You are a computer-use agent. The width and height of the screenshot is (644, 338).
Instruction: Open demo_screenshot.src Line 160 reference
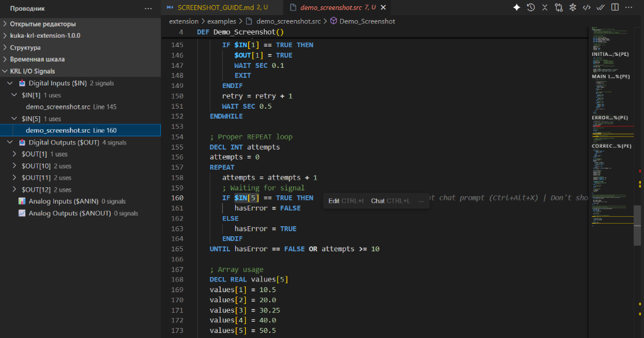(80, 131)
